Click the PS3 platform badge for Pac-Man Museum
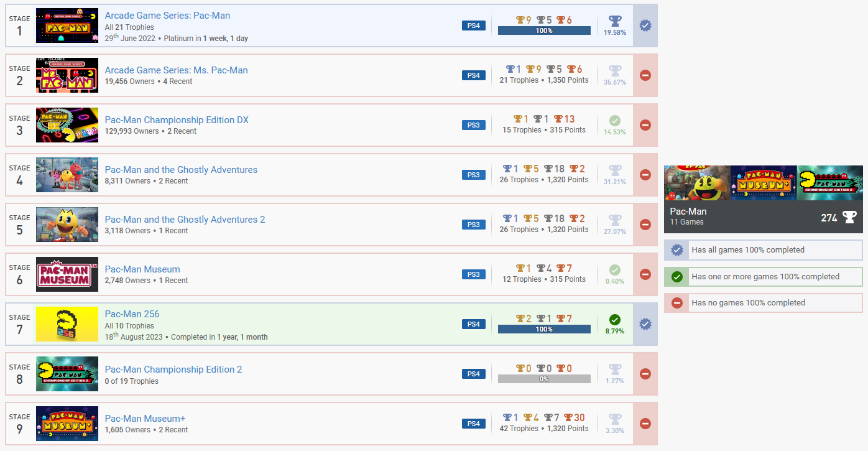The height and width of the screenshot is (451, 868). (x=474, y=274)
